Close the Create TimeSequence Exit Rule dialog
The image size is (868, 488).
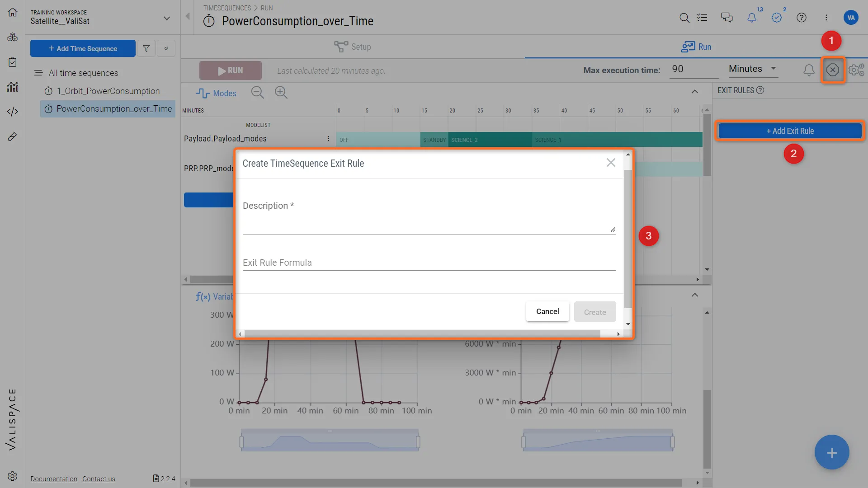tap(611, 163)
